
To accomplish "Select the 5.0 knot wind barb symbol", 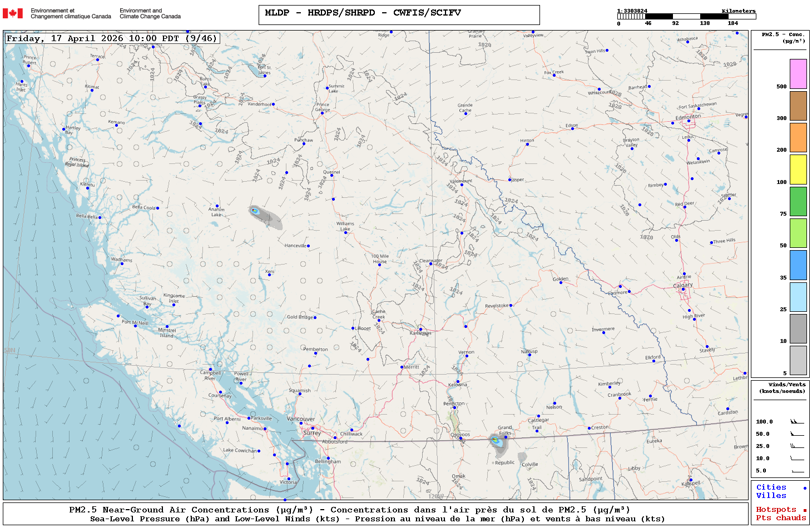I will 797,471.
